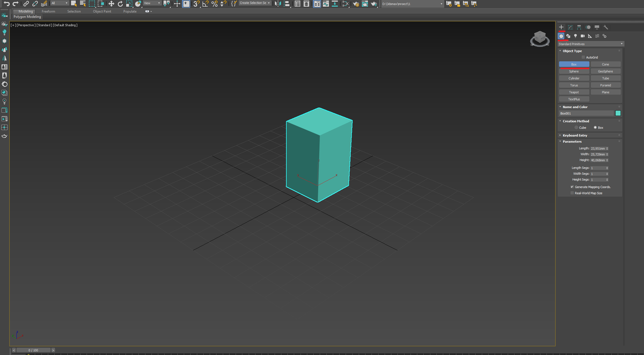Open the Object Paint ribbon tab
Screen dimensions: 644x355
(101, 11)
